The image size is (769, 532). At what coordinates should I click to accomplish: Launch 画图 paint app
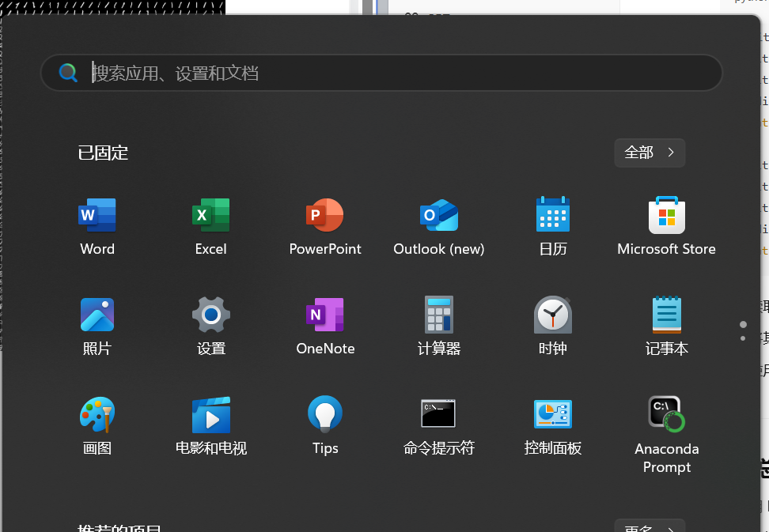[97, 426]
